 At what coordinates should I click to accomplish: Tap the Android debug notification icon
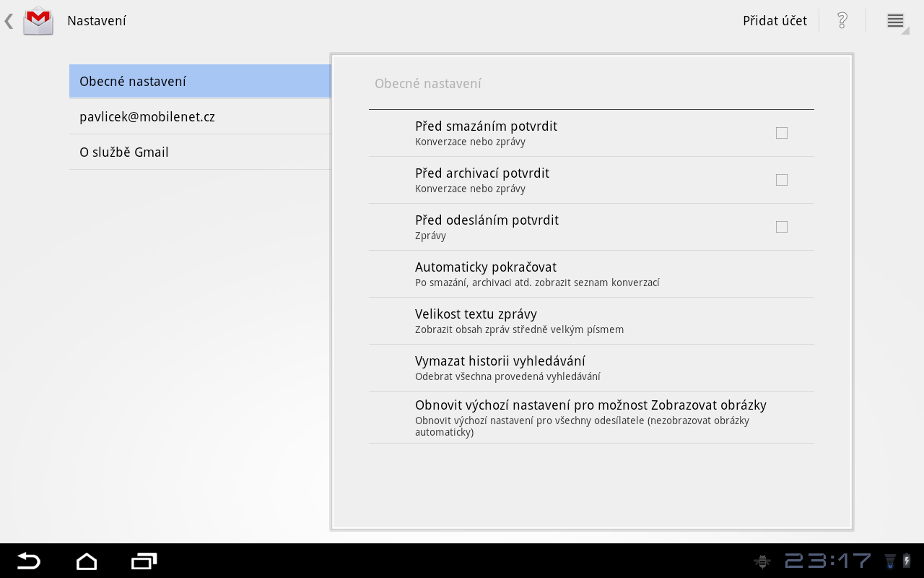[762, 561]
